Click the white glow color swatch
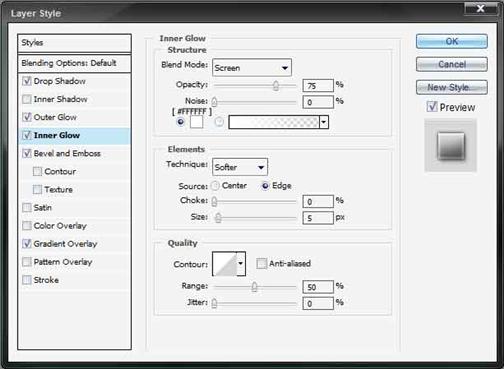 coord(196,122)
